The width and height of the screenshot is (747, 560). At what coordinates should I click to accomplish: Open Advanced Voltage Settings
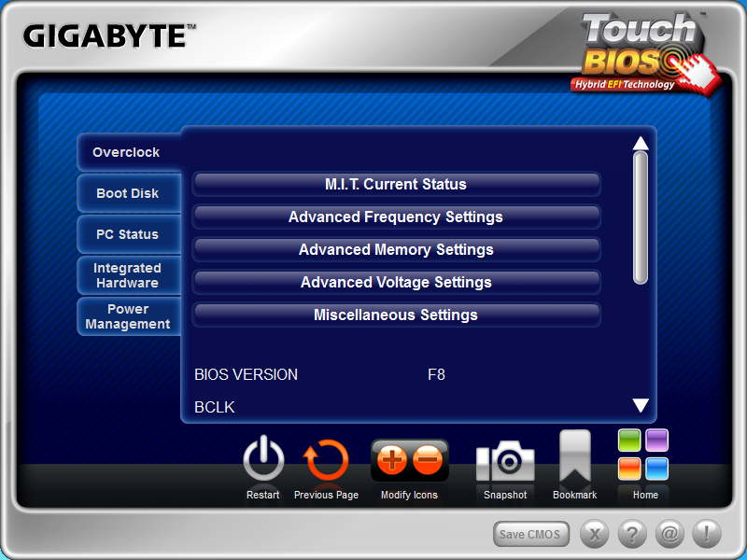click(x=396, y=282)
